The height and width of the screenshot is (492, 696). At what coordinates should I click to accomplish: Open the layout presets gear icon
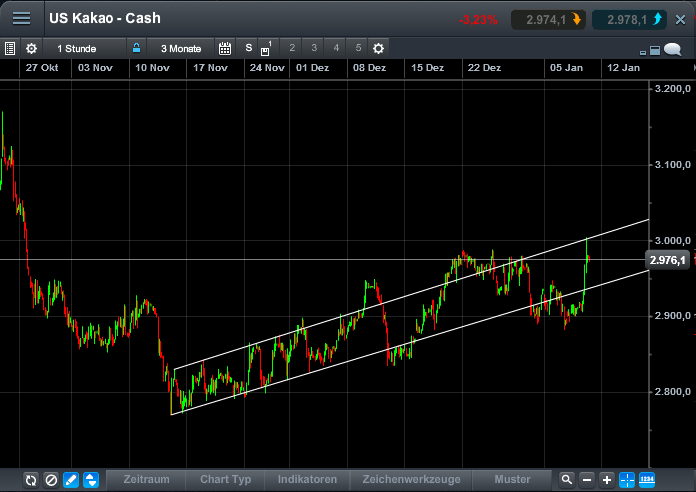tap(378, 48)
